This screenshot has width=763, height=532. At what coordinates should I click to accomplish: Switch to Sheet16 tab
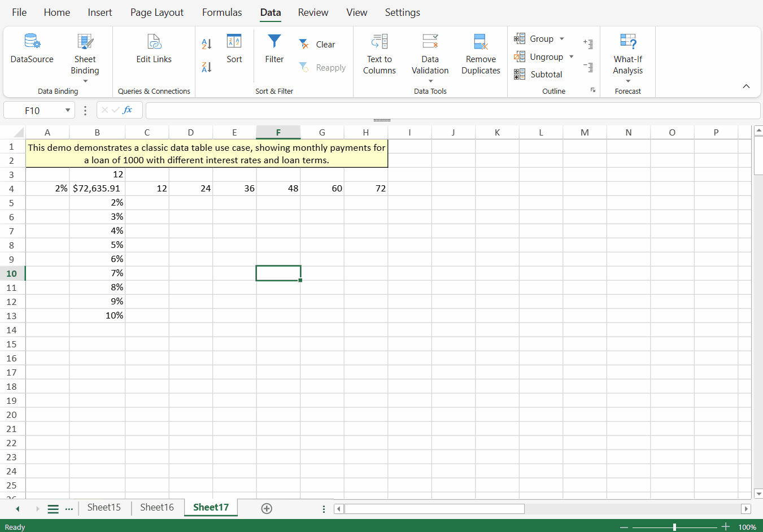157,507
